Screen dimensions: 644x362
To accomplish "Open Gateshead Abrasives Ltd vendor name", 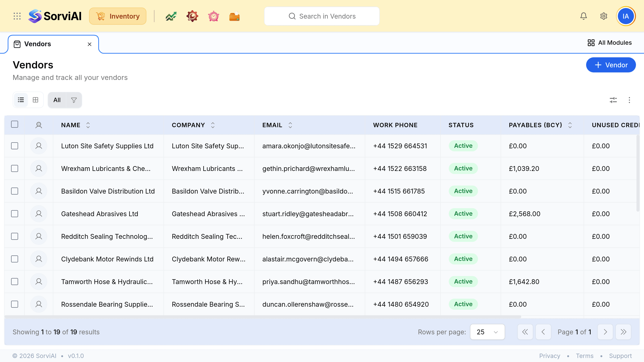I will tap(99, 214).
